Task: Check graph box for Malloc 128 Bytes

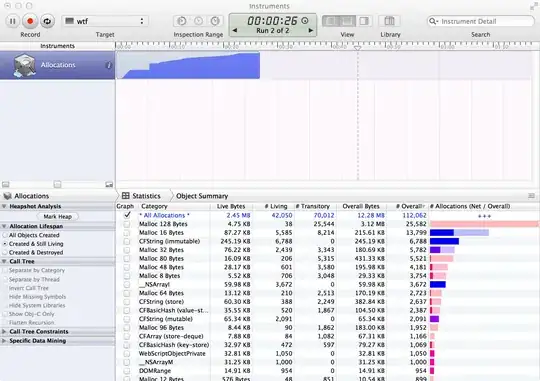Action: pos(127,224)
